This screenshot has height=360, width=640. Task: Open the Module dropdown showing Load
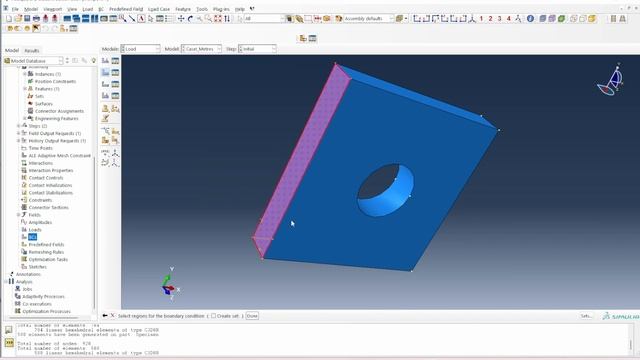(x=140, y=49)
